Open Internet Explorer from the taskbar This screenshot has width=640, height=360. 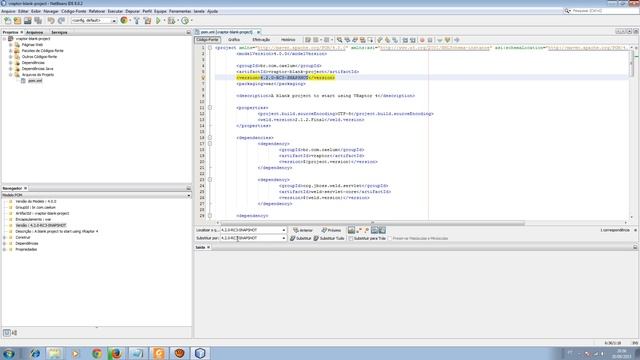click(x=35, y=353)
